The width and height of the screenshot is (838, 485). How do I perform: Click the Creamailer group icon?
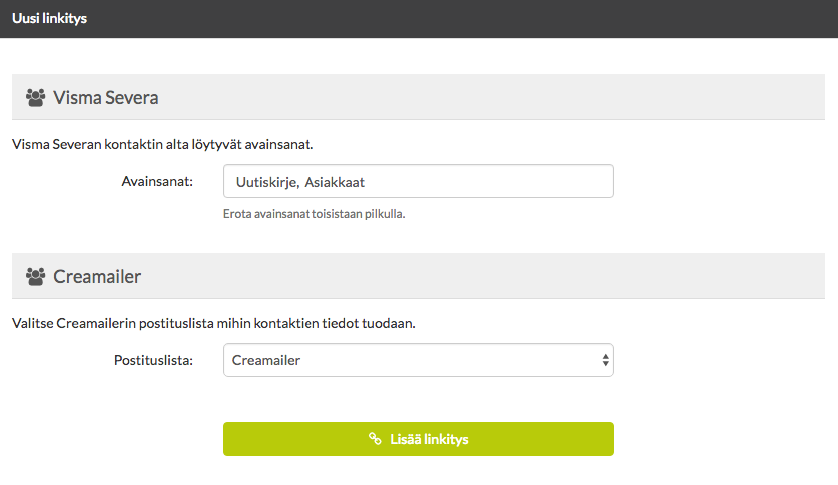[x=35, y=276]
